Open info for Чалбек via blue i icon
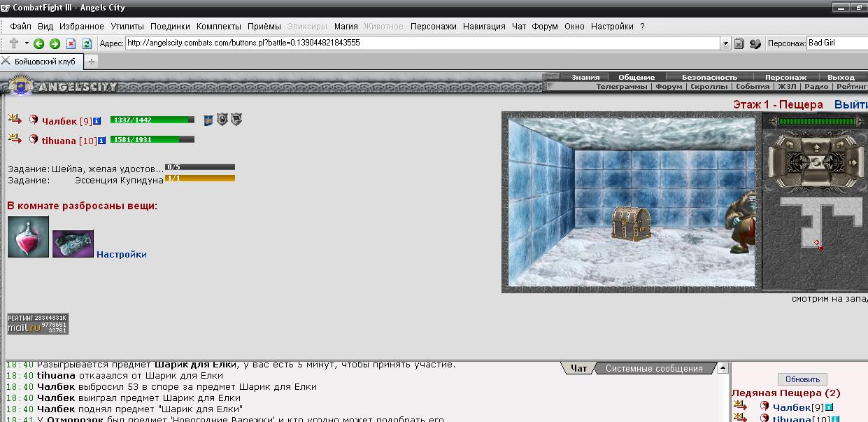Image resolution: width=868 pixels, height=422 pixels. [x=97, y=121]
